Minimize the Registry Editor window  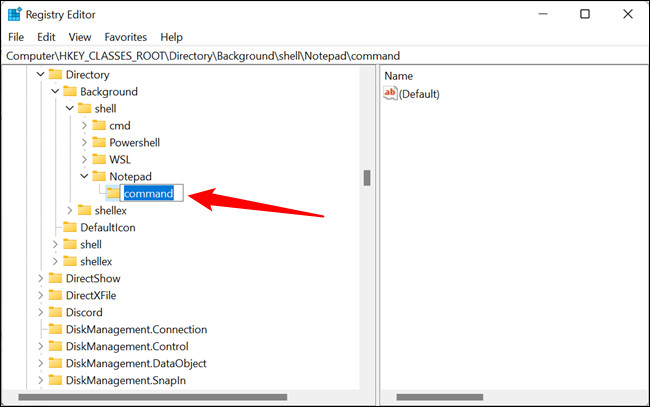pos(543,14)
